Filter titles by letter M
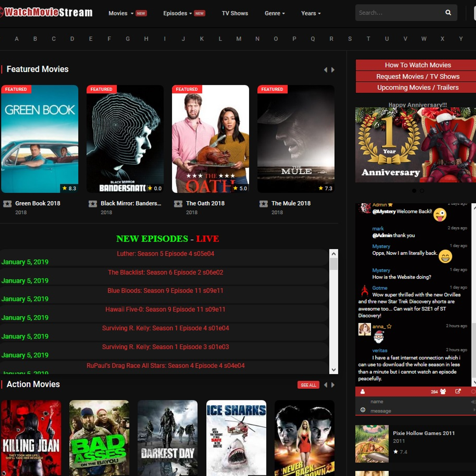 coord(239,39)
